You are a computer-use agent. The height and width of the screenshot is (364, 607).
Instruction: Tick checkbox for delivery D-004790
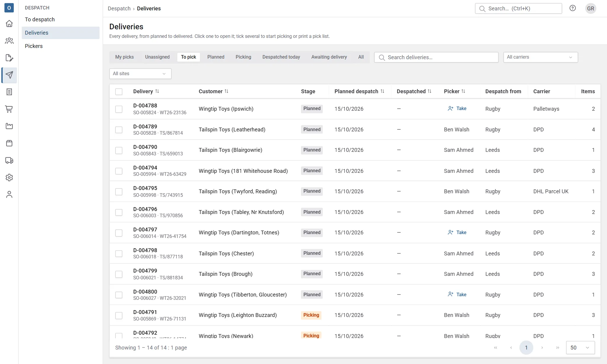pos(119,150)
